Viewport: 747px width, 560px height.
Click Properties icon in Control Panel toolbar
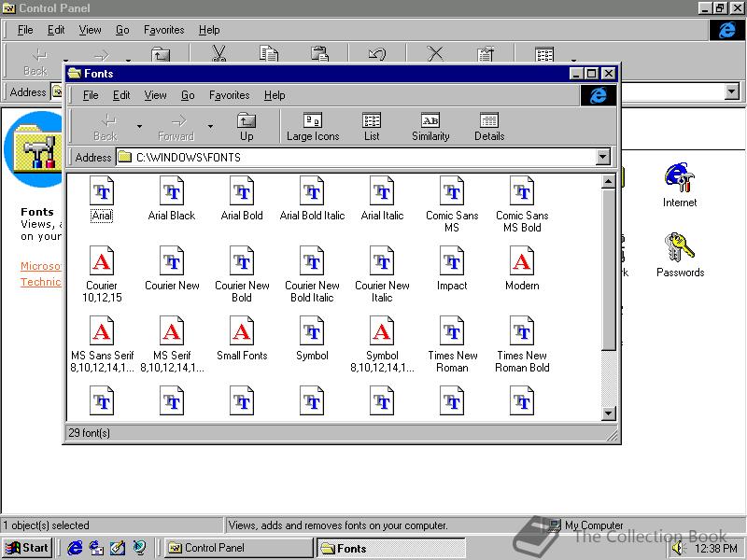click(485, 54)
